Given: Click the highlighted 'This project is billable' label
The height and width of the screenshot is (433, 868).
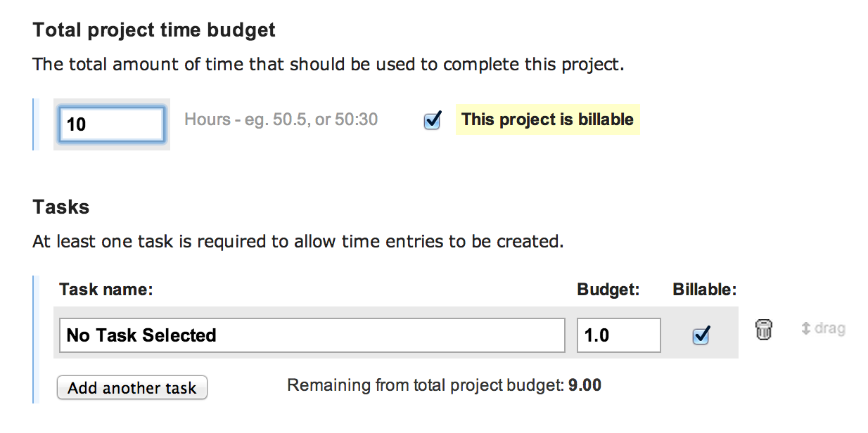Looking at the screenshot, I should tap(547, 119).
